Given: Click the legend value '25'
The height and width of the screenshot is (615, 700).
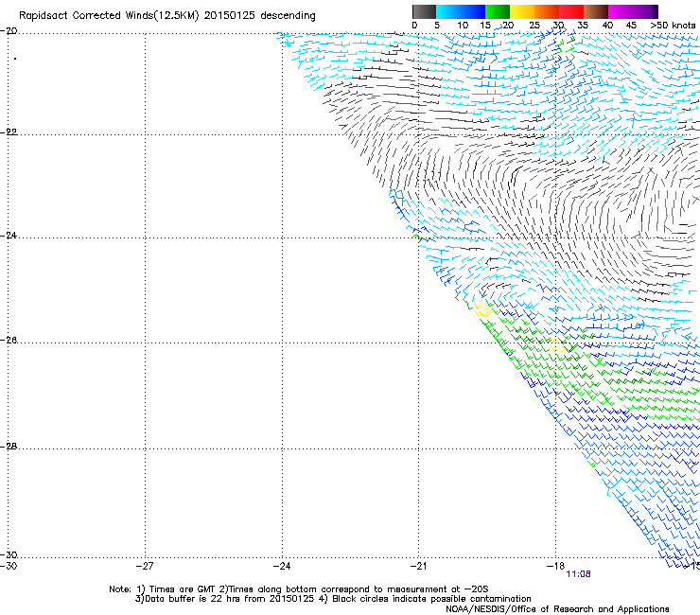Looking at the screenshot, I should tap(534, 26).
